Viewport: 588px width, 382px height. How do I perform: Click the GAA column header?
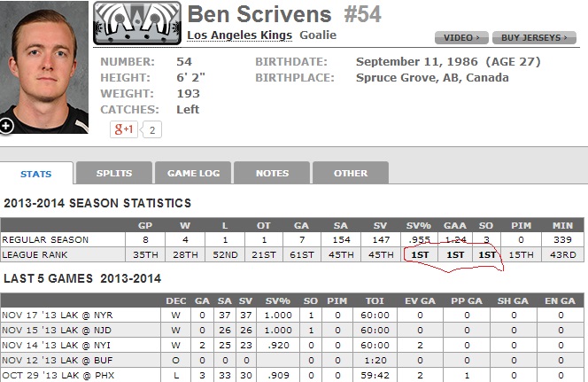click(x=455, y=225)
